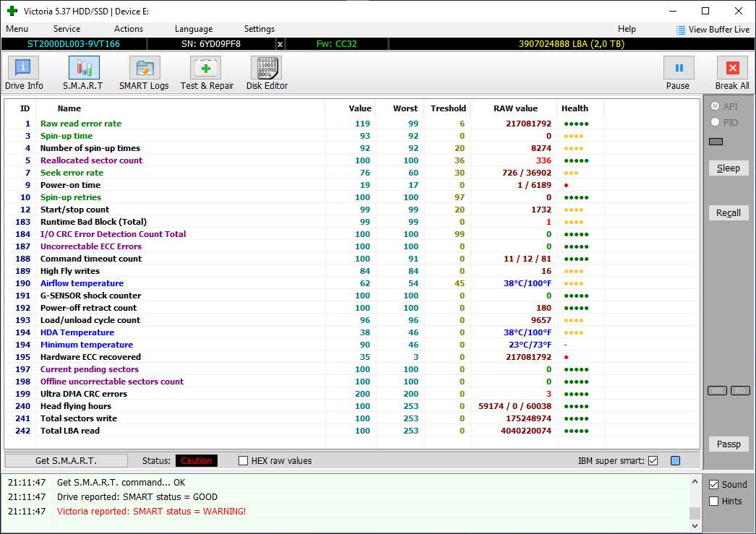Image resolution: width=756 pixels, height=534 pixels.
Task: Enable the Hints checkbox
Action: point(714,501)
